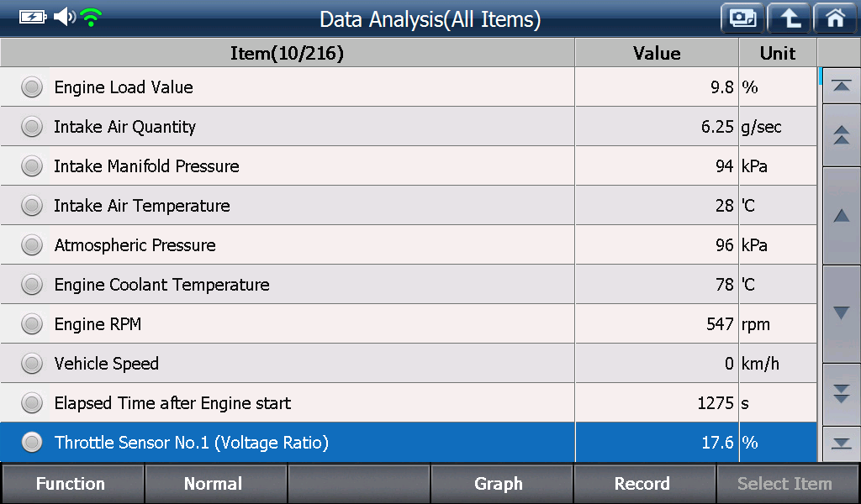The image size is (861, 504).
Task: Click the Wi-Fi signal status icon
Action: pyautogui.click(x=91, y=18)
